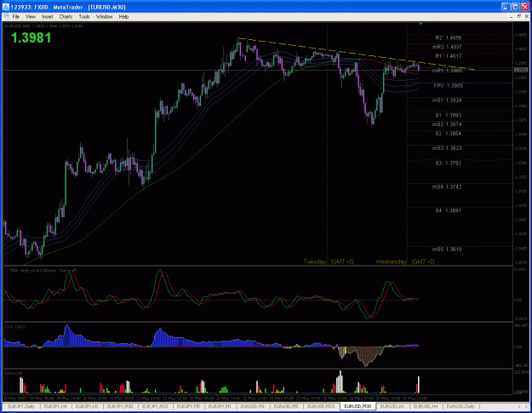Click the R2 : 1.4056 pivot label
Screen dimensions: 532x413
[449, 37]
